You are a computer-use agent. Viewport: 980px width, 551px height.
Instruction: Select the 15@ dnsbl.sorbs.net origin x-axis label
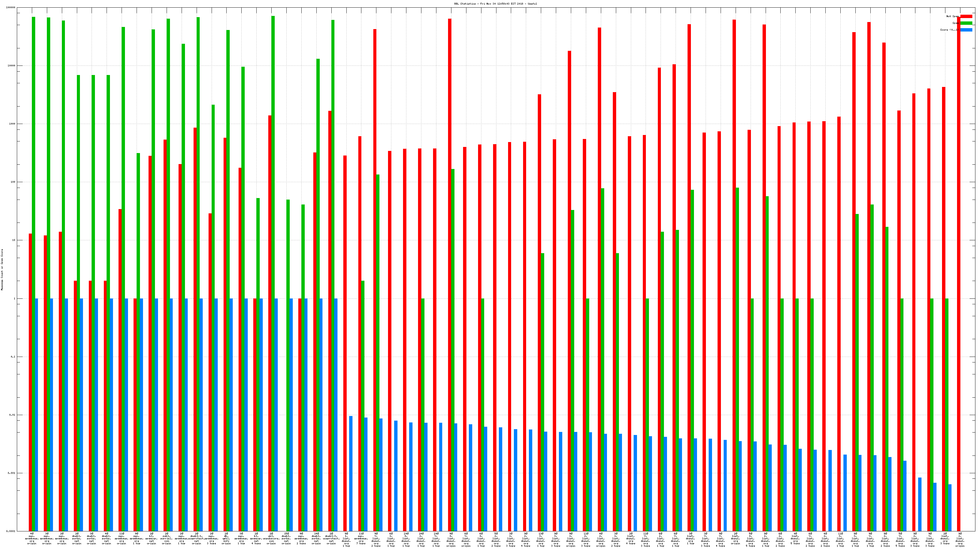[x=286, y=539]
